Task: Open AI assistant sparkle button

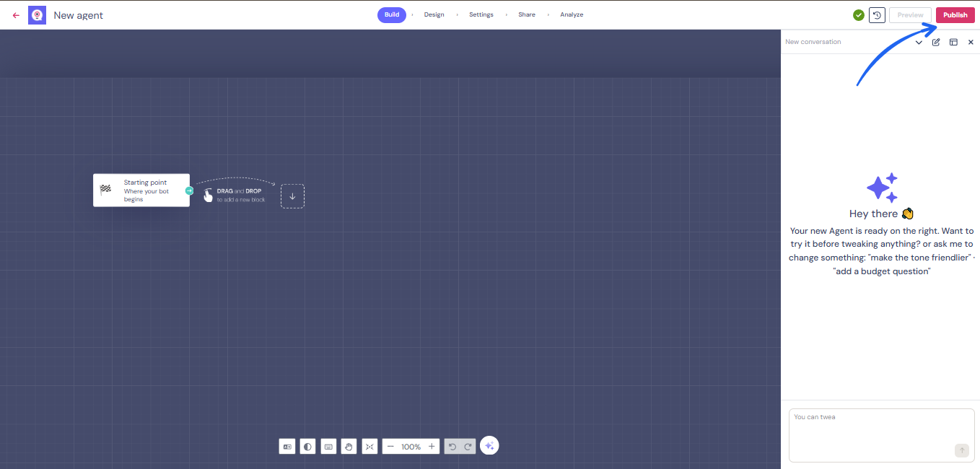Action: (x=489, y=446)
